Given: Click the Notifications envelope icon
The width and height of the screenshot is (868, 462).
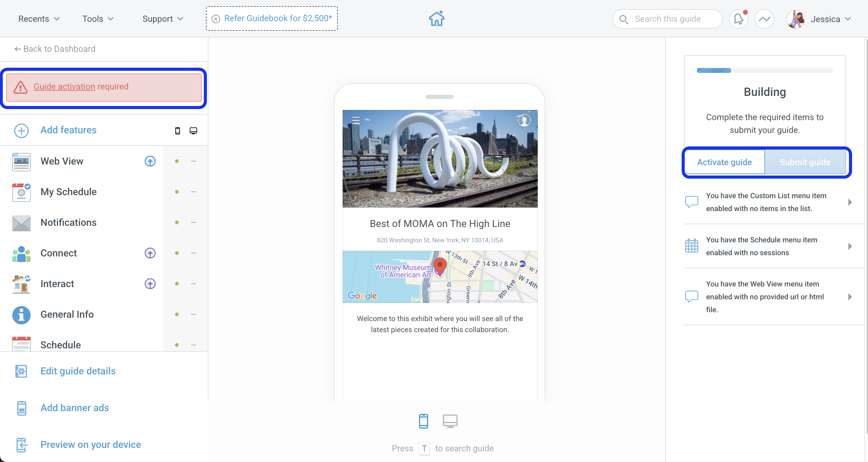Looking at the screenshot, I should [x=21, y=223].
